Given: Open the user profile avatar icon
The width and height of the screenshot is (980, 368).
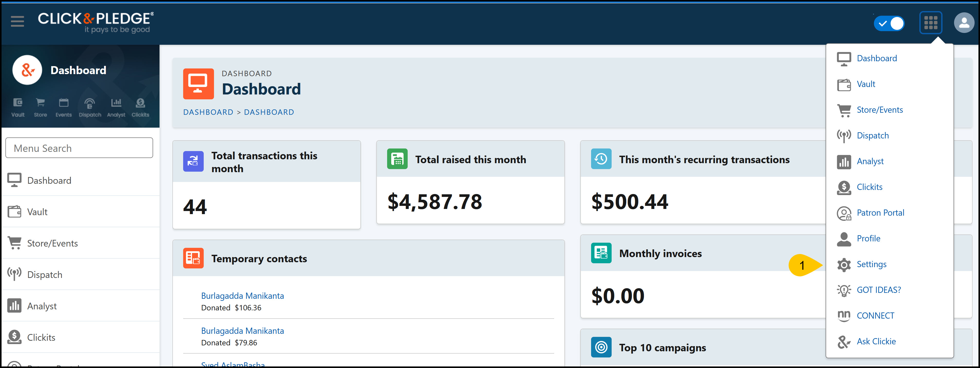Looking at the screenshot, I should coord(964,23).
